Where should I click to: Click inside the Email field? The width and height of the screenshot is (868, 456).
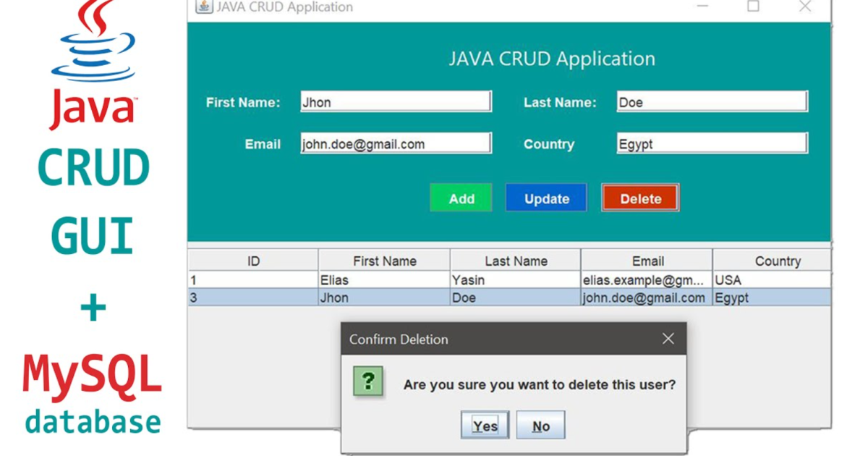pos(395,143)
